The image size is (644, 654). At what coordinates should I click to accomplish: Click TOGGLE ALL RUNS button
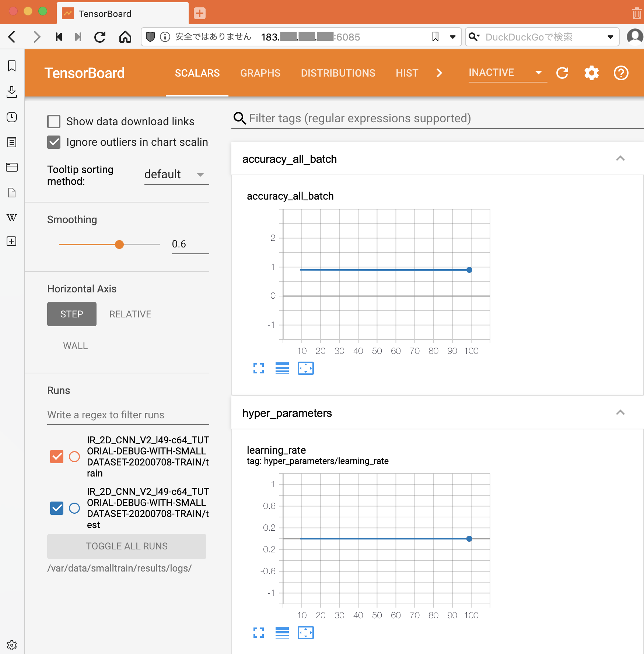point(127,546)
